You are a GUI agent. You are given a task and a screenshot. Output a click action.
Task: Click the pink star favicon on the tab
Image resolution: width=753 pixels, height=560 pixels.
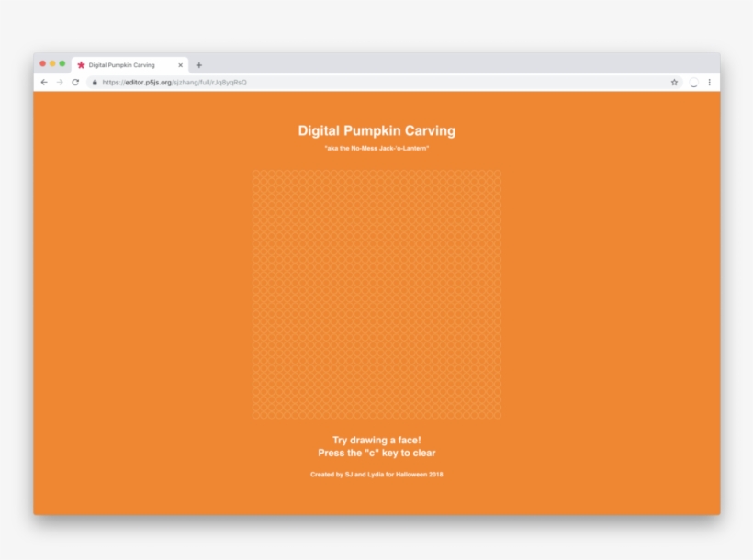(x=81, y=65)
